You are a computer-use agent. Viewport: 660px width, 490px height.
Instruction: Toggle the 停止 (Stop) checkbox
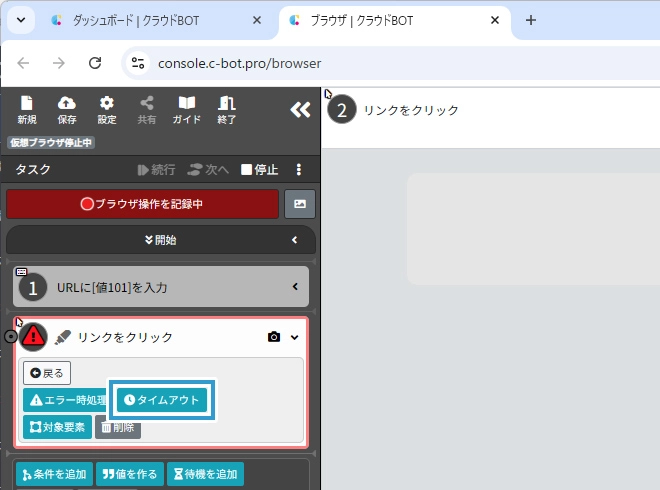click(247, 170)
